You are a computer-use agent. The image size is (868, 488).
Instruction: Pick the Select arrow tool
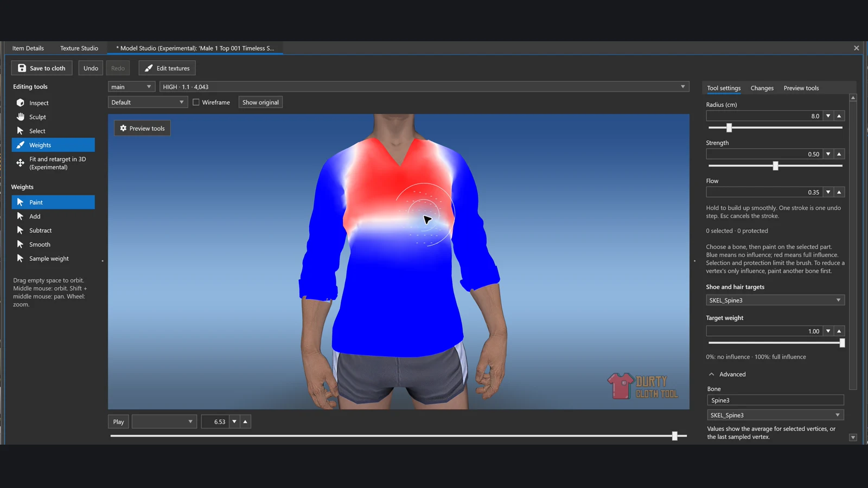click(21, 131)
